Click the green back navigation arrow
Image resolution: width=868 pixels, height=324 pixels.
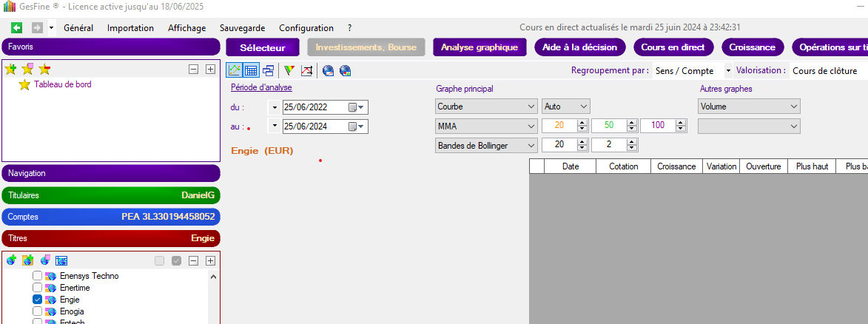pyautogui.click(x=17, y=28)
